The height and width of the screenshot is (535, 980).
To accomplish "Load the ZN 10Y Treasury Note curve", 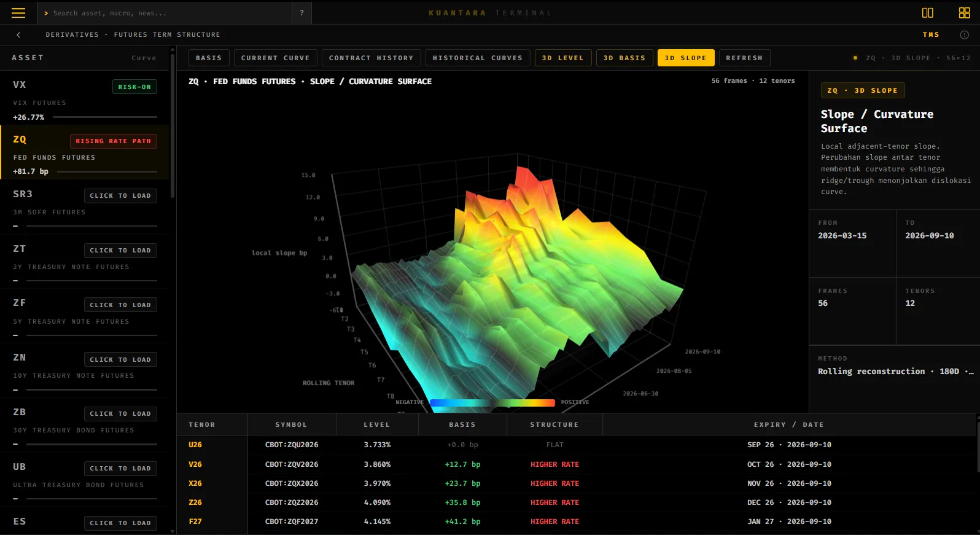I will coord(120,360).
